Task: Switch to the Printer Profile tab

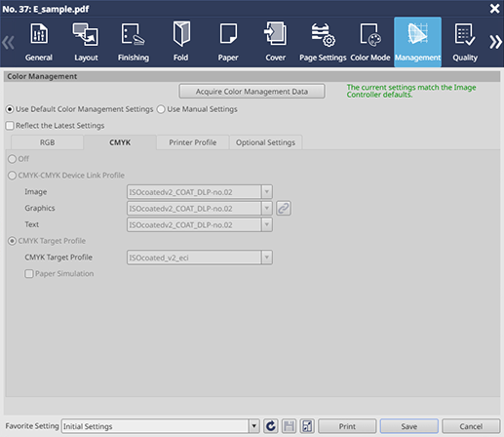Action: coord(193,142)
